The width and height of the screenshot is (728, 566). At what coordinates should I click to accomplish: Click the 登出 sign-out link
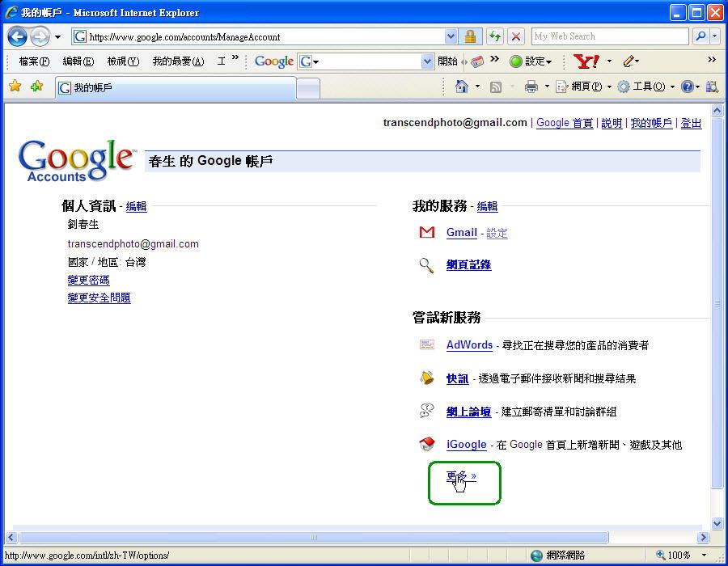point(691,123)
